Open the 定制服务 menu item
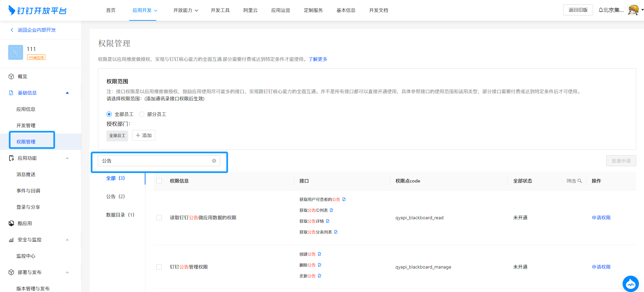 (313, 10)
